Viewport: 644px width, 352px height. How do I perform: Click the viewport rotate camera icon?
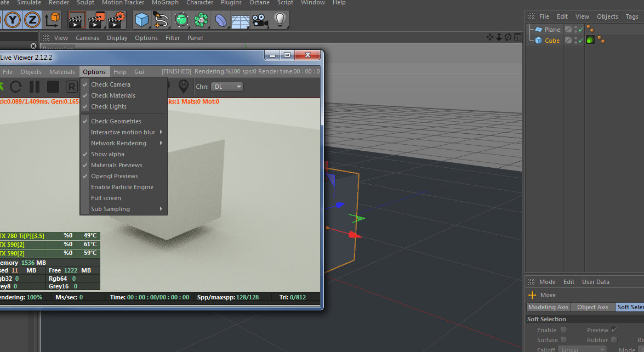tap(509, 37)
